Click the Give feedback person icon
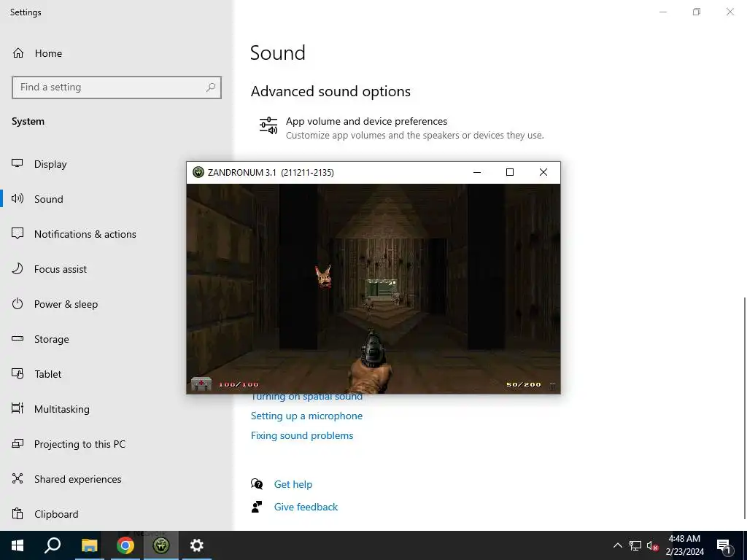Image resolution: width=747 pixels, height=560 pixels. pos(257,507)
